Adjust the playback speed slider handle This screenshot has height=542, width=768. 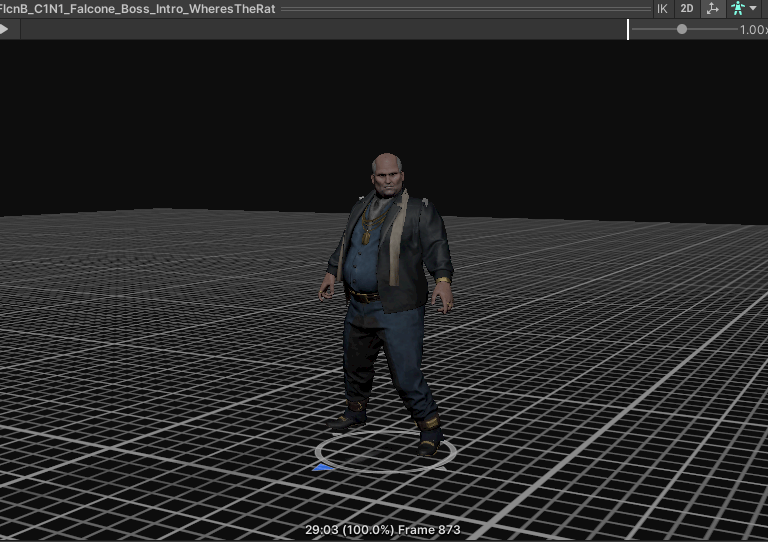click(x=682, y=29)
